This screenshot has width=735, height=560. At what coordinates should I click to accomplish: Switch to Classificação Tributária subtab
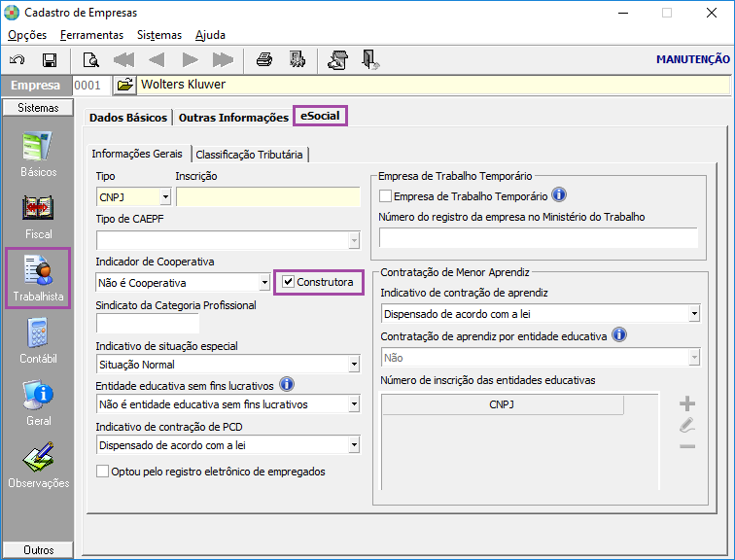249,155
